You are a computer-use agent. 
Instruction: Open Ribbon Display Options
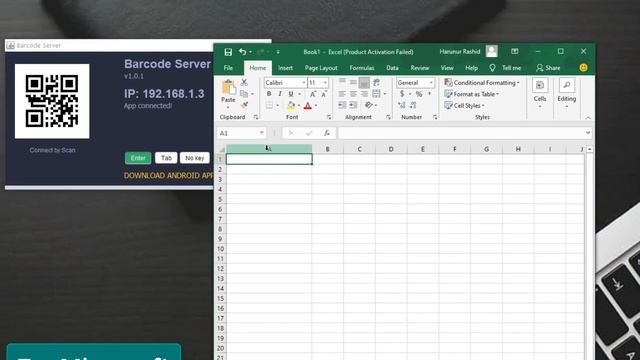[515, 51]
